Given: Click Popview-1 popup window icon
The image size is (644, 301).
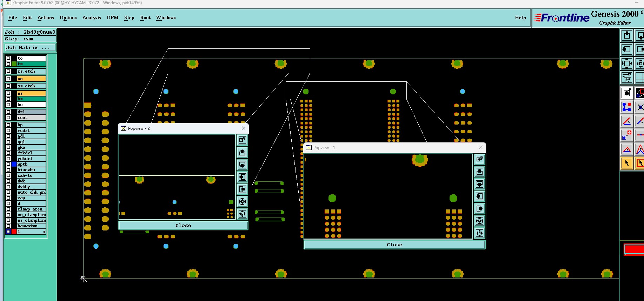Looking at the screenshot, I should pos(479,160).
